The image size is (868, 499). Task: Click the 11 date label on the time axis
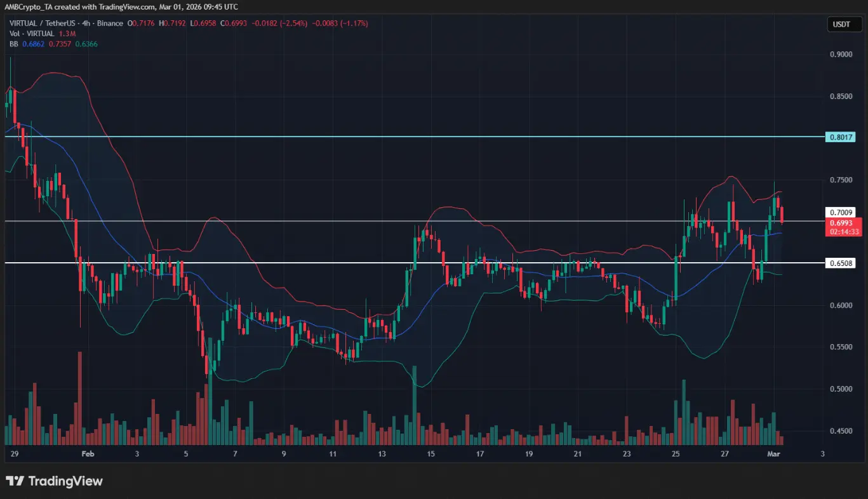(x=333, y=454)
